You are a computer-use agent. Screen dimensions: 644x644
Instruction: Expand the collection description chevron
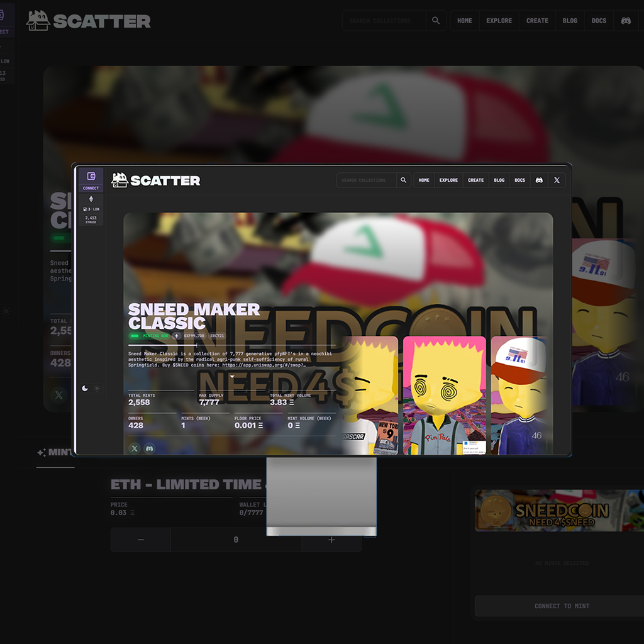pyautogui.click(x=231, y=377)
